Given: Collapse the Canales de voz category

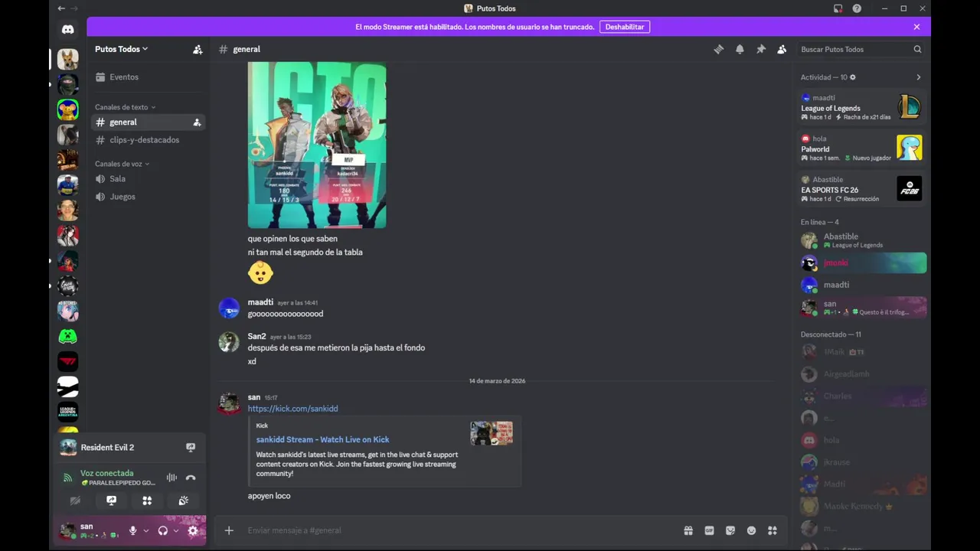Looking at the screenshot, I should 122,164.
